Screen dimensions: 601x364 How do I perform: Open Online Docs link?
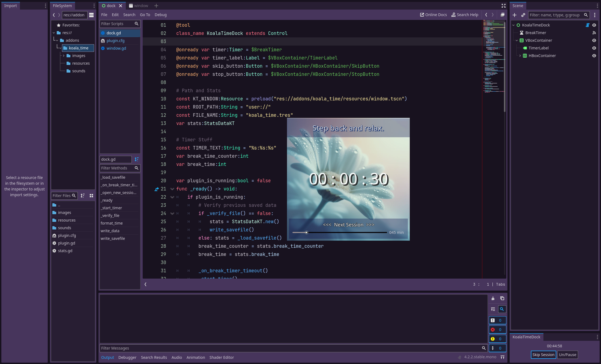tap(433, 15)
